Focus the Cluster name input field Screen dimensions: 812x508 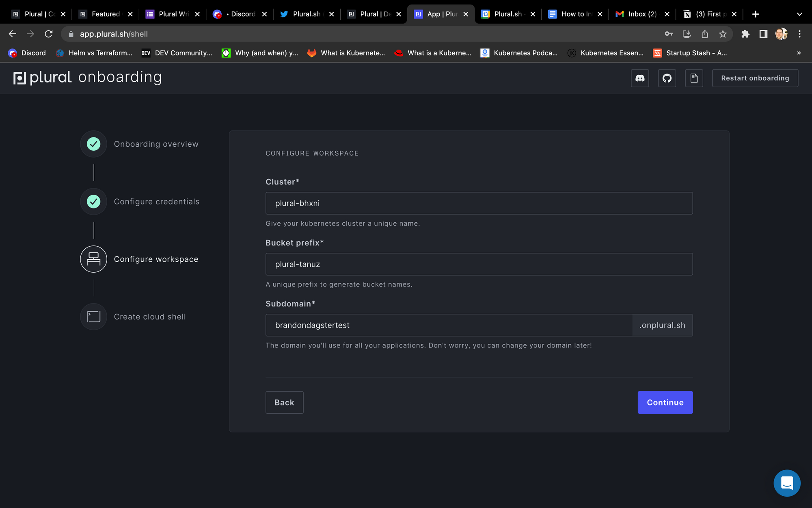tap(479, 203)
